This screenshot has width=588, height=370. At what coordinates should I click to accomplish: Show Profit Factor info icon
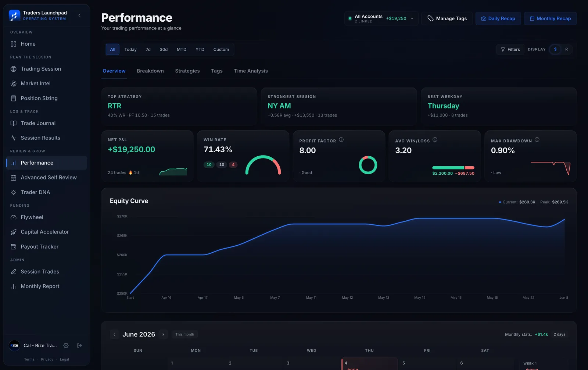(x=341, y=140)
